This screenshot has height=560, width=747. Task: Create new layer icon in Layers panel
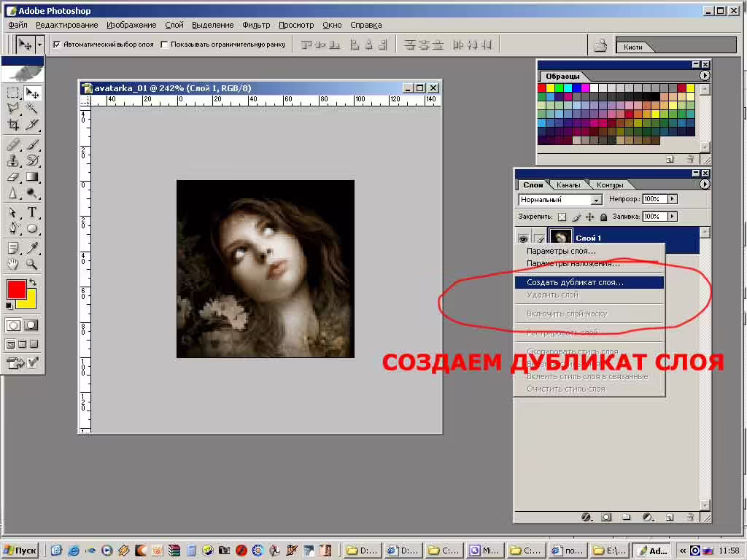670,517
